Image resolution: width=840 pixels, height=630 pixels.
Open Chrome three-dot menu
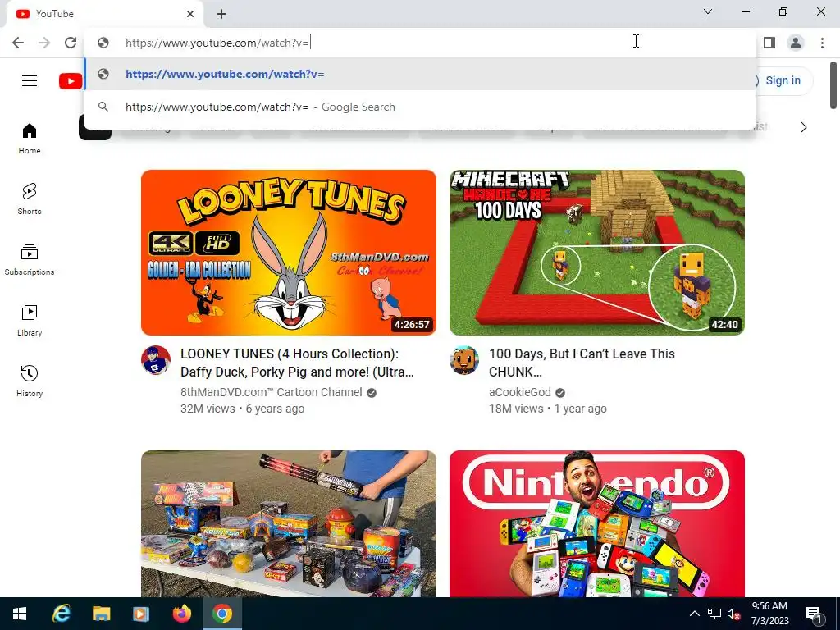pyautogui.click(x=822, y=43)
